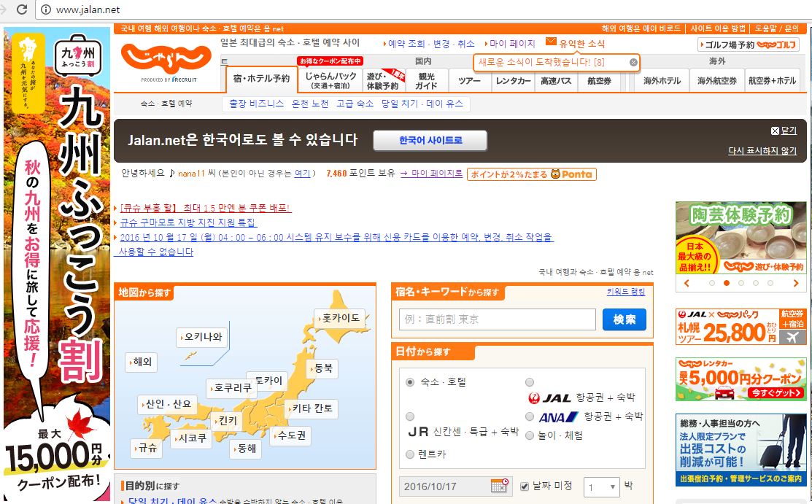Click the 온천 노천 sub-link
Viewport: 812px width, 504px height.
point(309,104)
